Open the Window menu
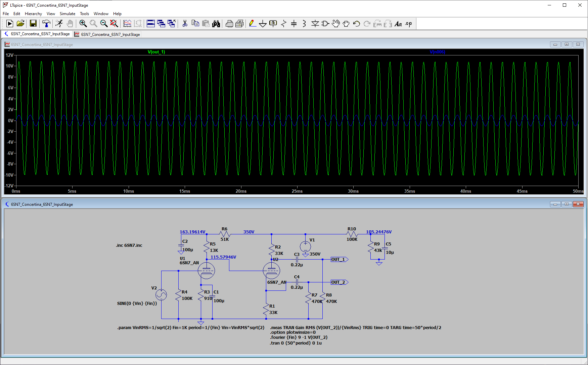 (x=101, y=14)
